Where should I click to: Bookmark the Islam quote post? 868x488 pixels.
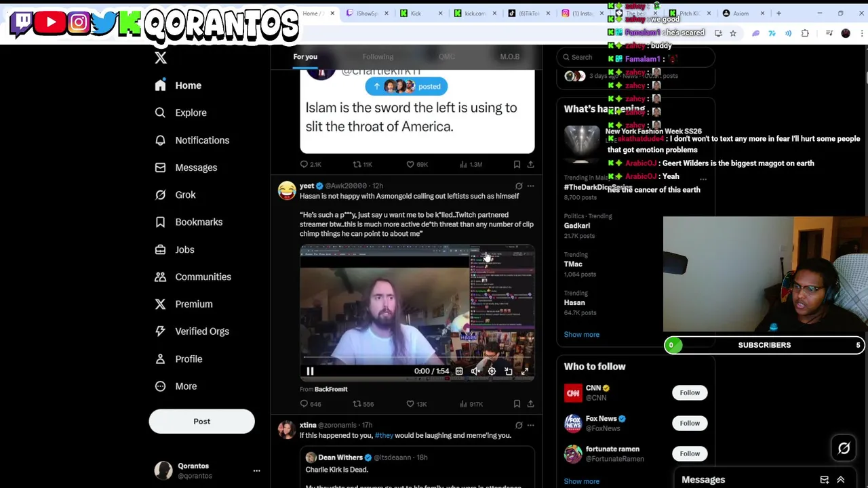pyautogui.click(x=517, y=164)
